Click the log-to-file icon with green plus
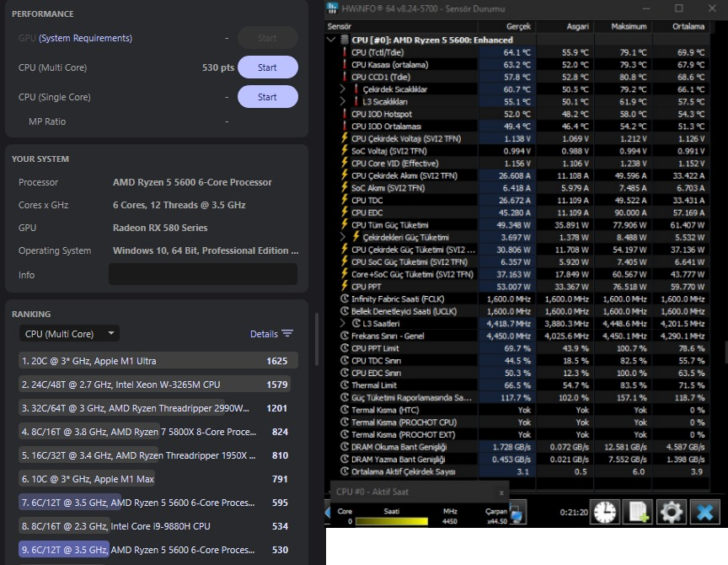Viewport: 728px width, 565px height. [639, 512]
